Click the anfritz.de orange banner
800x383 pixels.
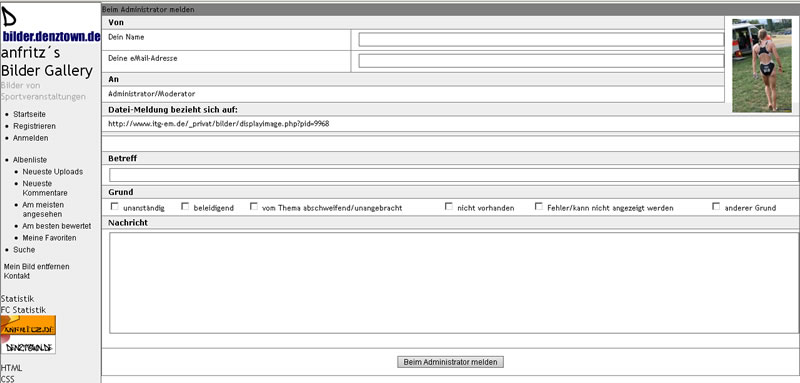[x=29, y=326]
